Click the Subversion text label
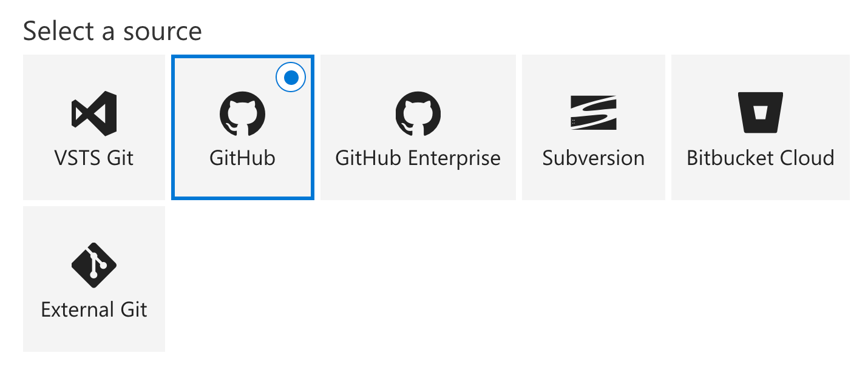Viewport: 868px width, 370px height. click(593, 158)
